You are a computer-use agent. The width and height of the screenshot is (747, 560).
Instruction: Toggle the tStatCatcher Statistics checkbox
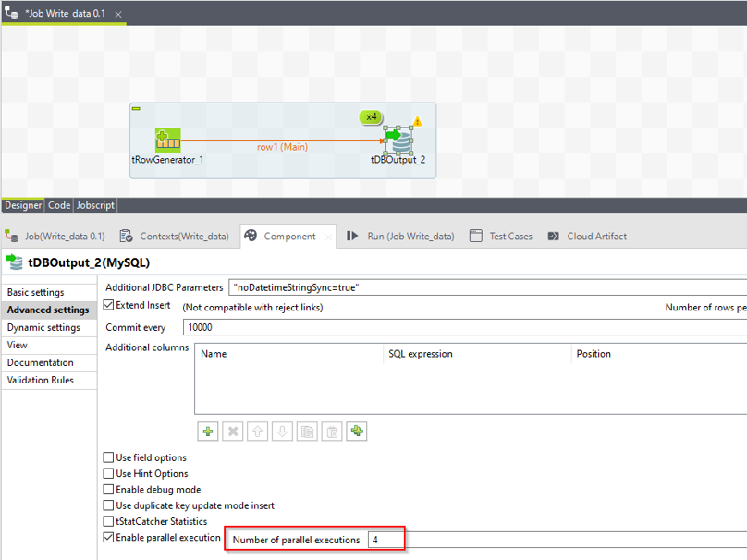point(109,522)
